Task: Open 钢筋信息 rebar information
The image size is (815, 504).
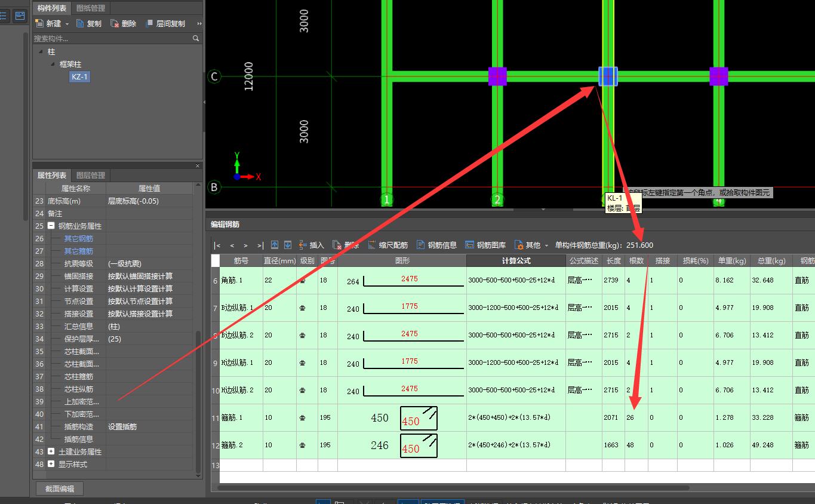Action: [436, 245]
